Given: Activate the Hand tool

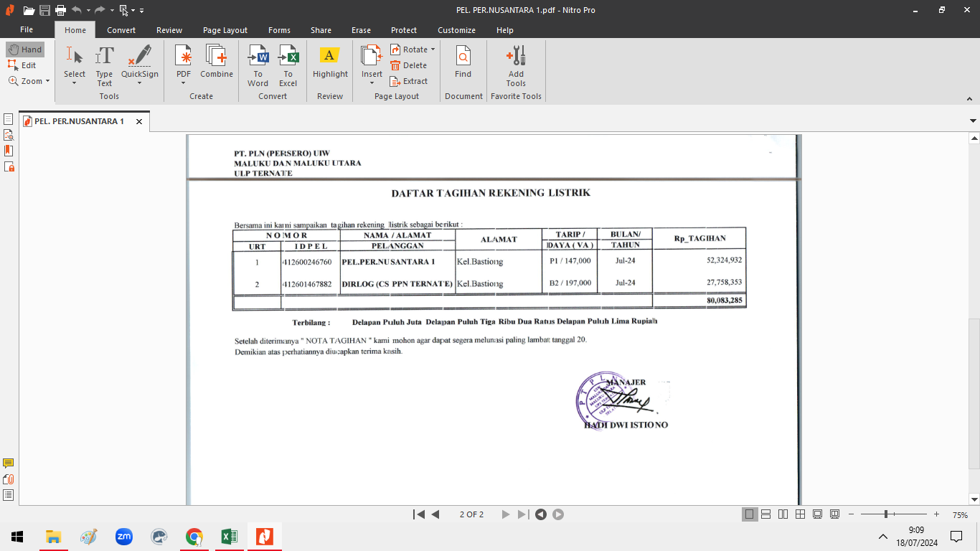Looking at the screenshot, I should pyautogui.click(x=25, y=50).
